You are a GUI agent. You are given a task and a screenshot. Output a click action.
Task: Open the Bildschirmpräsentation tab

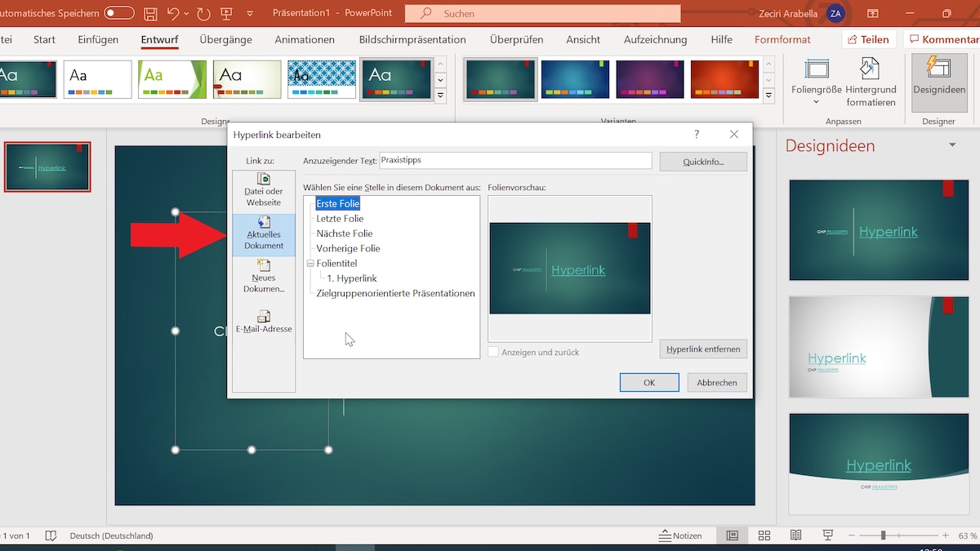[x=412, y=39]
